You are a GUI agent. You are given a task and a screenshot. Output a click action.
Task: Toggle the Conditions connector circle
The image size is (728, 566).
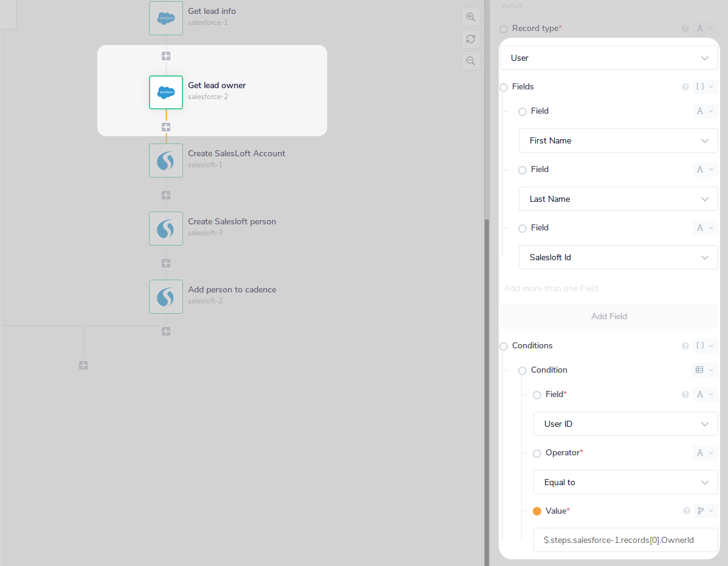coord(504,347)
